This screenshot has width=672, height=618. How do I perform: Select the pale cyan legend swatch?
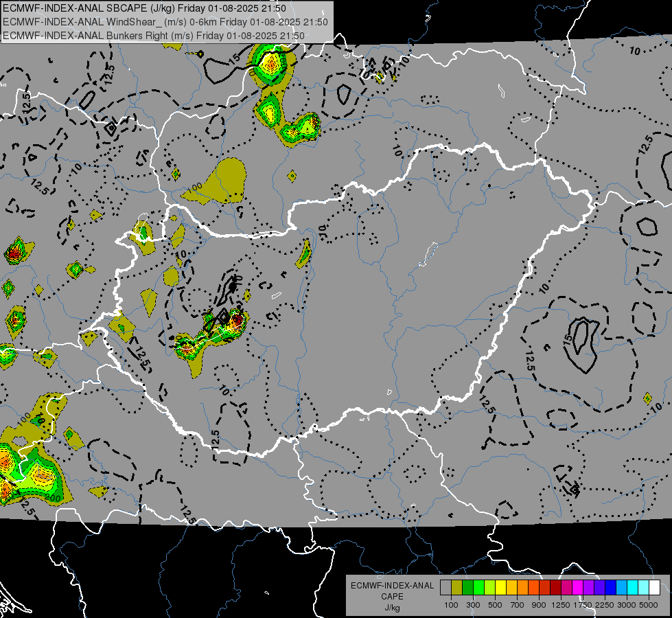[x=643, y=588]
